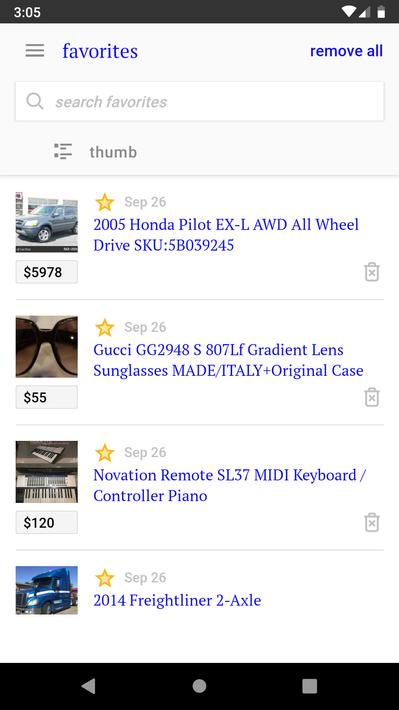Focus the search favorites field

[200, 101]
